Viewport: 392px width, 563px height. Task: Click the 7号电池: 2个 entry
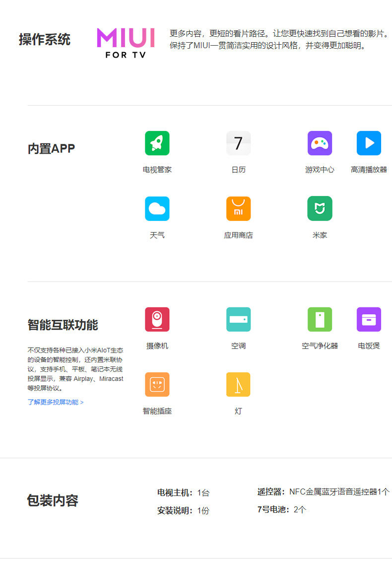281,509
